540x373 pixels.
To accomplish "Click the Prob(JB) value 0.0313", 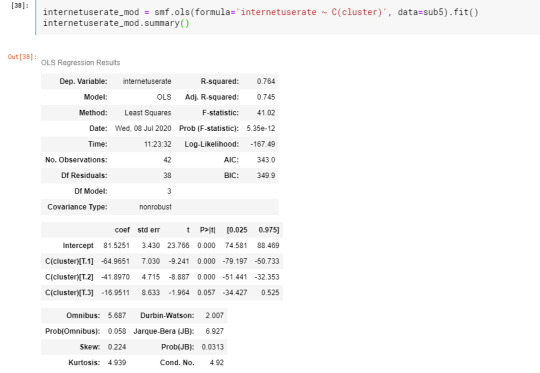I will pos(213,347).
